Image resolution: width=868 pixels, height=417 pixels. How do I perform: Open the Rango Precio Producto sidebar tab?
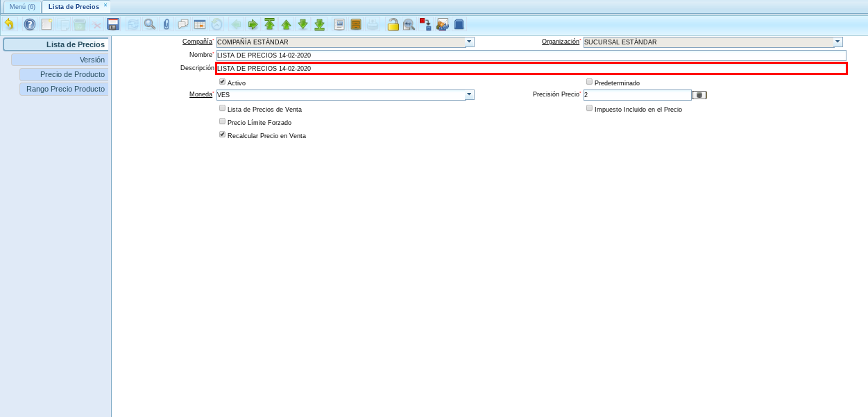(64, 89)
